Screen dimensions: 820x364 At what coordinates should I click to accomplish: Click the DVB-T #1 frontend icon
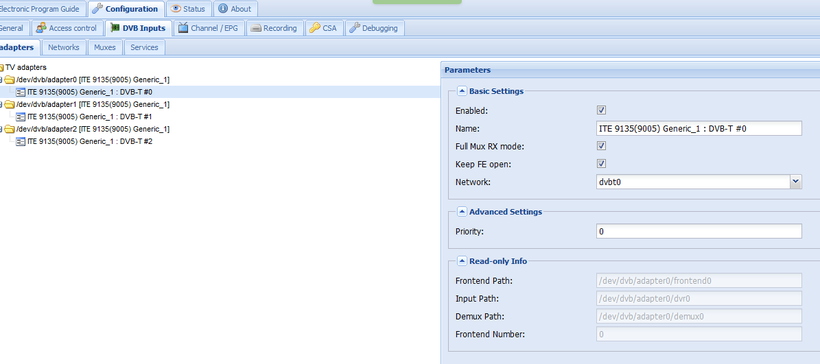(x=21, y=117)
